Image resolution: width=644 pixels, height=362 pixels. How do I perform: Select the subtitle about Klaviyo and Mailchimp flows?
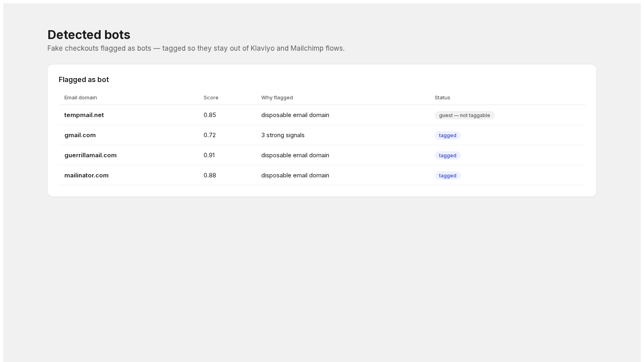pyautogui.click(x=196, y=48)
